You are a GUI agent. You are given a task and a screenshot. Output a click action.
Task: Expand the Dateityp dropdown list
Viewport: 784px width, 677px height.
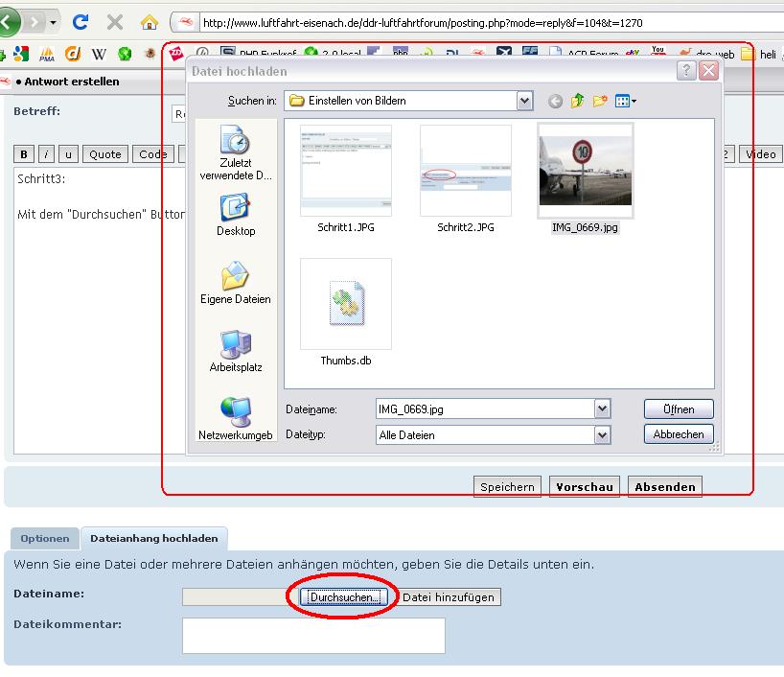tap(602, 435)
